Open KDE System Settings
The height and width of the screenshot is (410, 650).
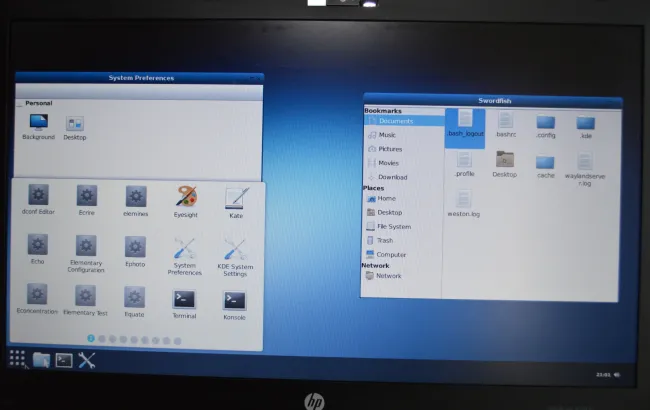235,258
